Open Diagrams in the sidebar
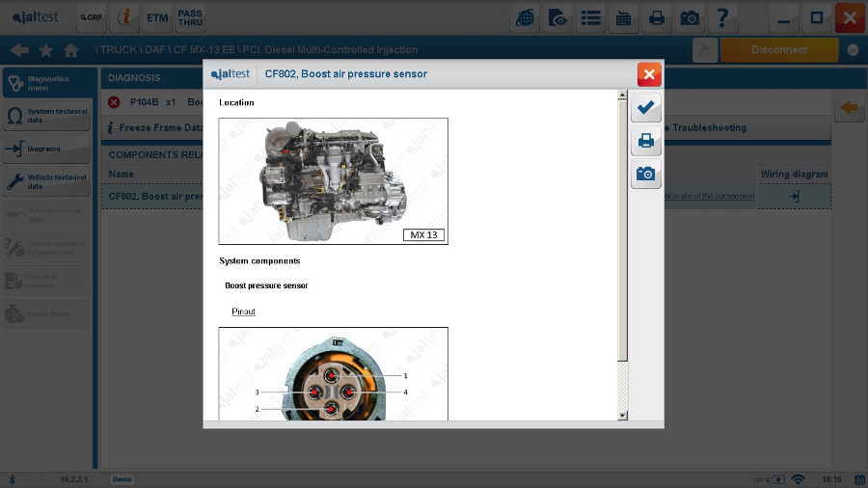 (x=47, y=149)
